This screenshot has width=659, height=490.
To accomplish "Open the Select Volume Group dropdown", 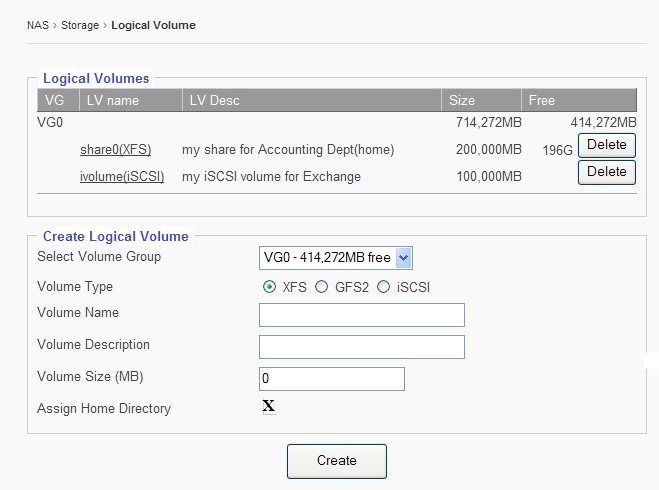I will (335, 258).
